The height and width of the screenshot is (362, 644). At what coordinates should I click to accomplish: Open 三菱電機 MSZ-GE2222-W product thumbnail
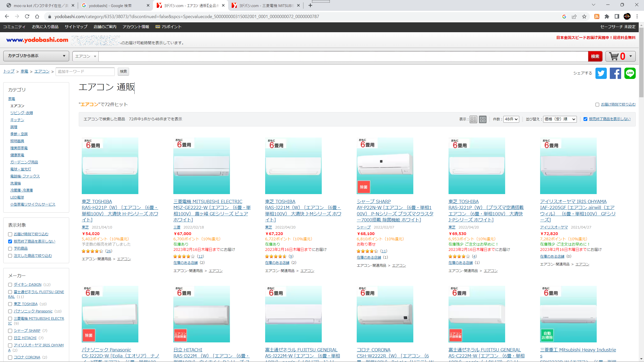(202, 166)
